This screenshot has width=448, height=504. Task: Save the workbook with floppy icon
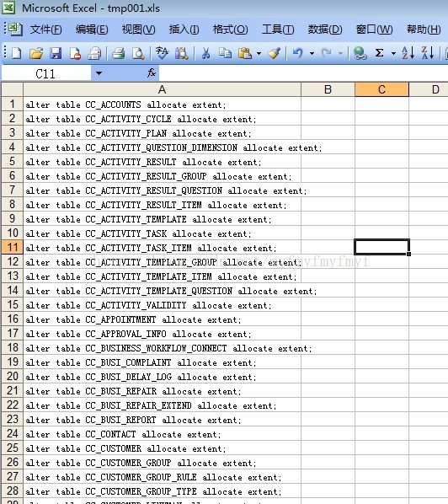click(56, 53)
